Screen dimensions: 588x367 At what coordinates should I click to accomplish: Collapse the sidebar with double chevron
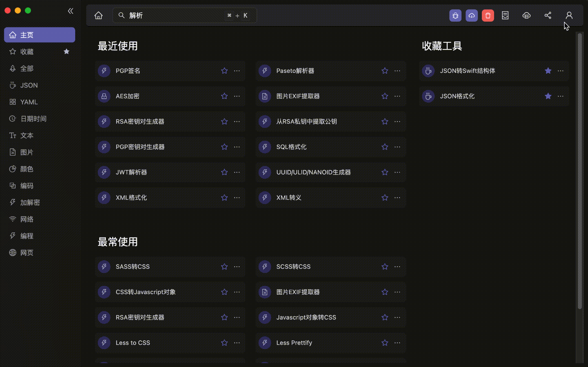pos(70,11)
